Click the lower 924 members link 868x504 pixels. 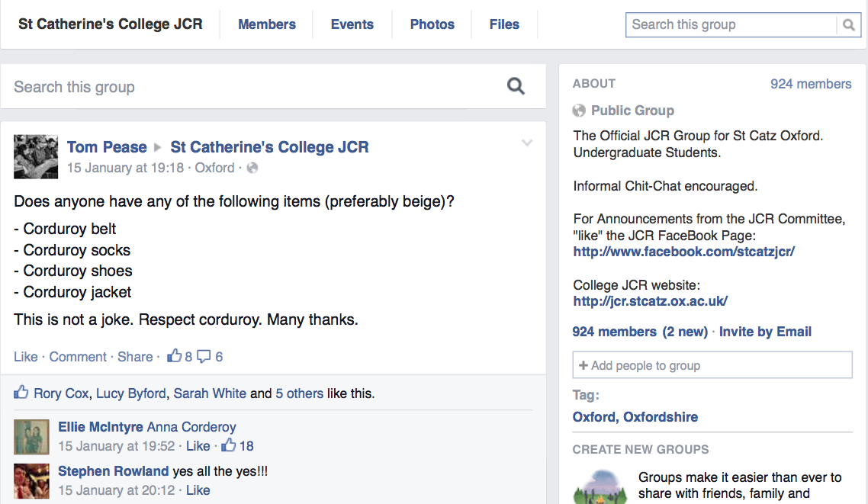click(x=615, y=332)
